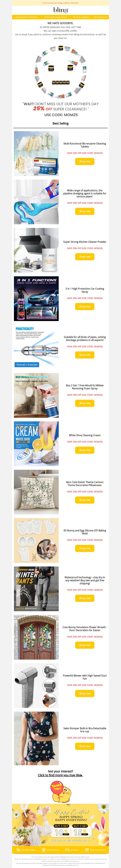Open the Clothing & Accessories menu item
This screenshot has height=868, width=121.
55,17
